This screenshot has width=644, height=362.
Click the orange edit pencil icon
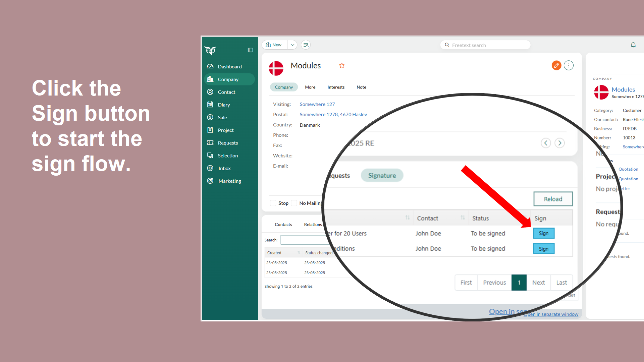(556, 65)
